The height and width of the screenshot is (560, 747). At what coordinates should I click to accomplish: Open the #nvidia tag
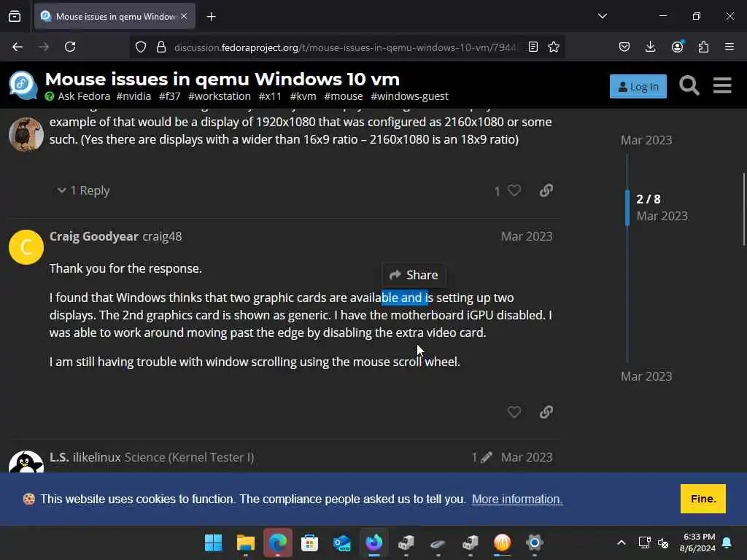point(133,96)
